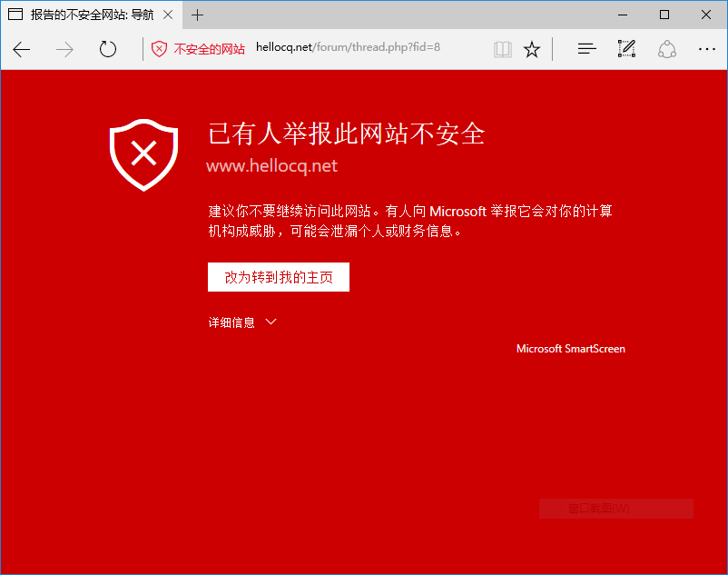Click the large white shield warning graphic
728x575 pixels.
pyautogui.click(x=144, y=154)
